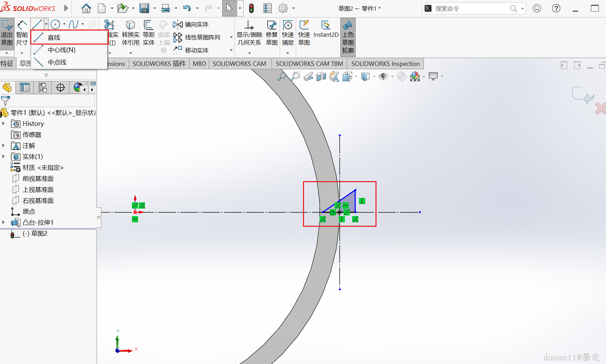This screenshot has width=606, height=364.
Task: Switch to the 特征 (Features) tab
Action: point(7,64)
